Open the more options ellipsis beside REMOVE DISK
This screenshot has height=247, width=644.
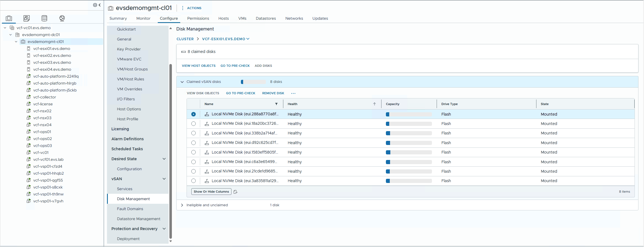click(x=293, y=93)
